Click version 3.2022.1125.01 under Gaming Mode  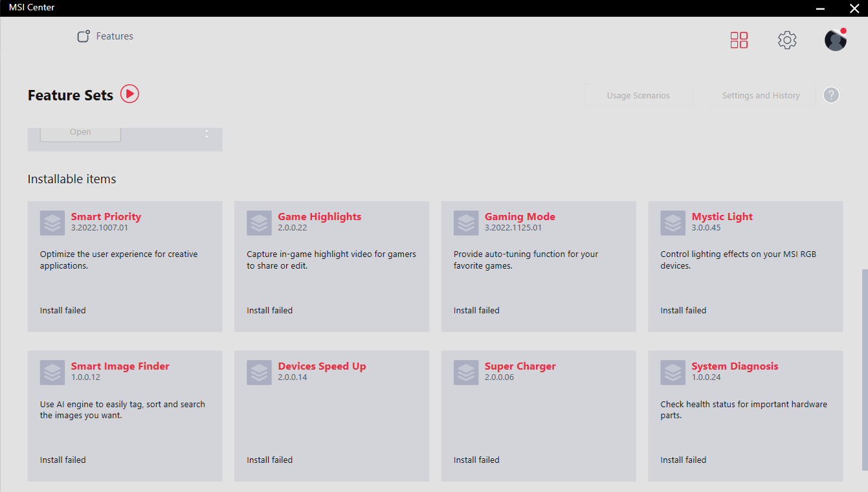click(513, 228)
